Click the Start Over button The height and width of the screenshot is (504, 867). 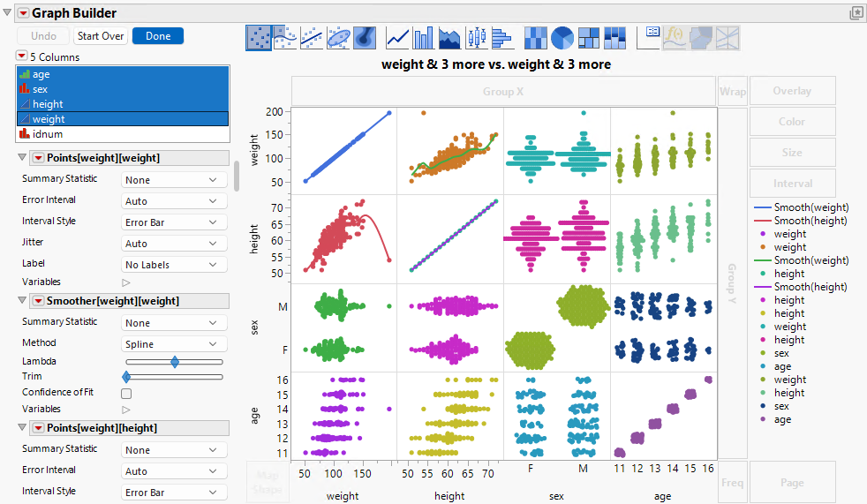tap(101, 36)
